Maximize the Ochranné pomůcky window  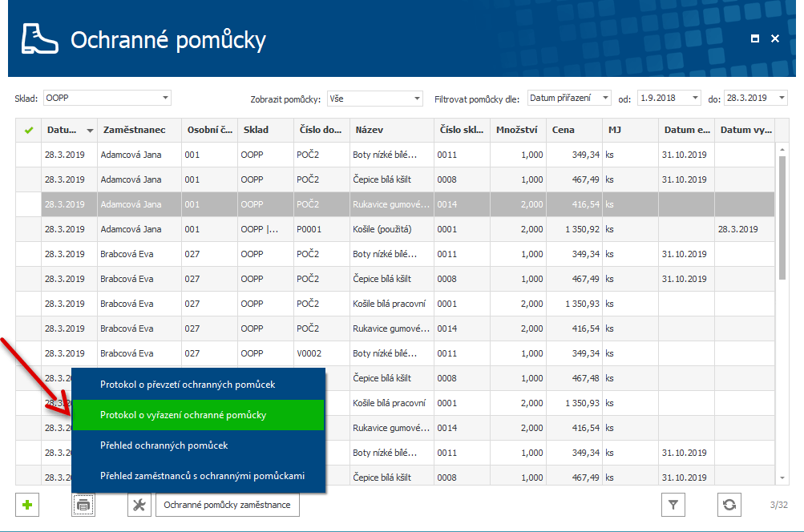click(755, 38)
